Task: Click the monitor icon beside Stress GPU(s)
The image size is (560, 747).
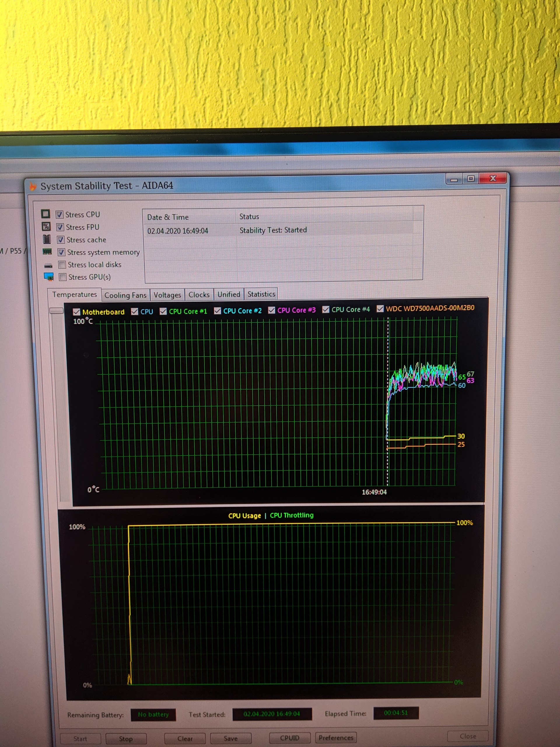Action: [49, 277]
